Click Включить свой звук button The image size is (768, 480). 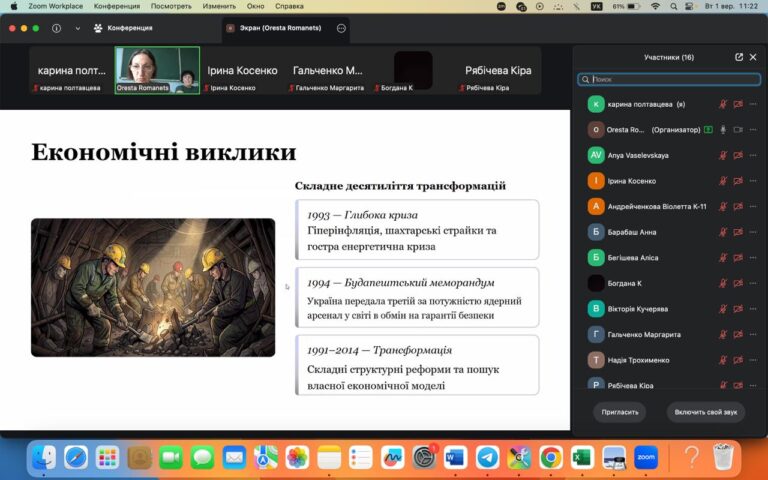(x=705, y=412)
